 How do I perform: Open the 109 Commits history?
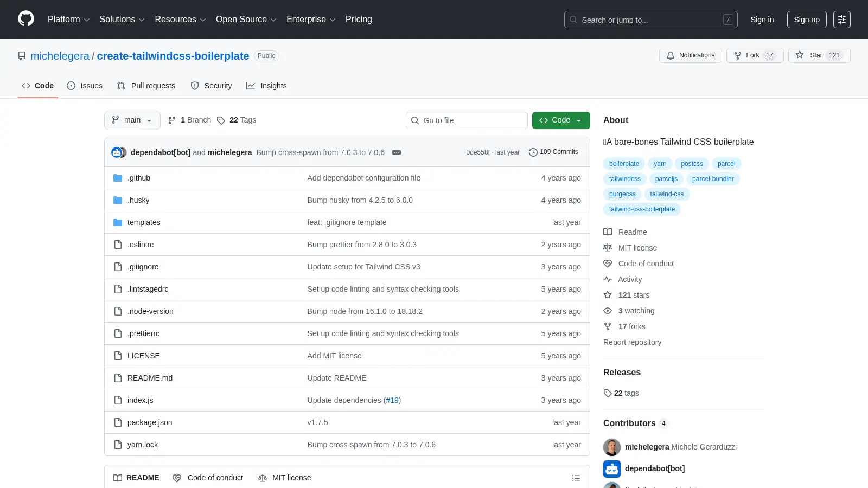point(553,152)
